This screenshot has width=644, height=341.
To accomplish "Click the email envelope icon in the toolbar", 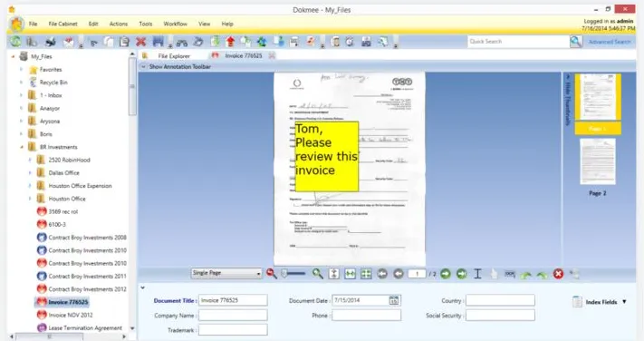I will [68, 42].
